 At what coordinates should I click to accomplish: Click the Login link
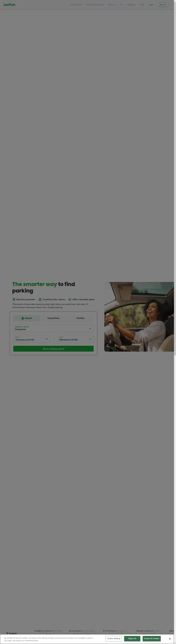tap(151, 5)
